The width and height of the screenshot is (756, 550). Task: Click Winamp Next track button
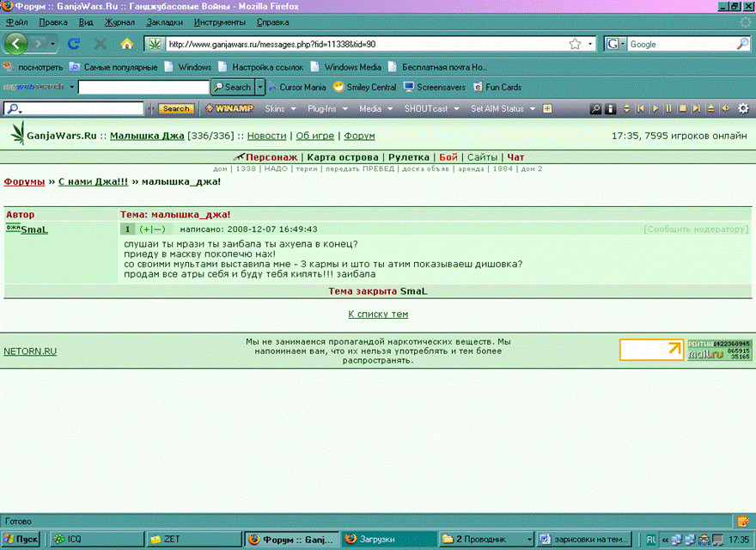click(696, 108)
